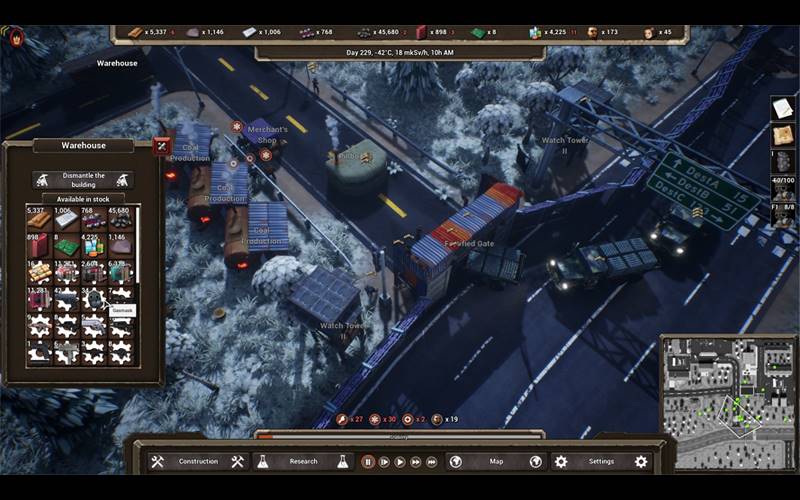Set game speed to fastest
The image size is (800, 500).
click(x=432, y=462)
